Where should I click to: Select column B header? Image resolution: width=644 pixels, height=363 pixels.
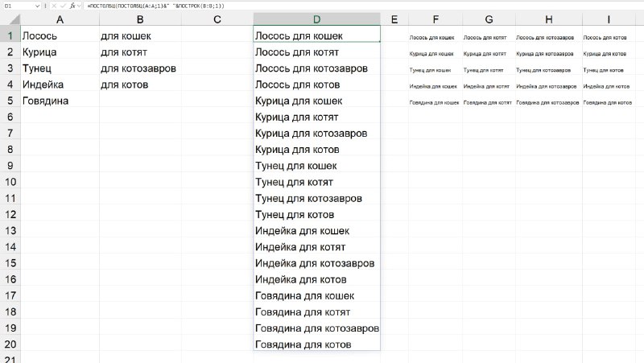(x=140, y=19)
